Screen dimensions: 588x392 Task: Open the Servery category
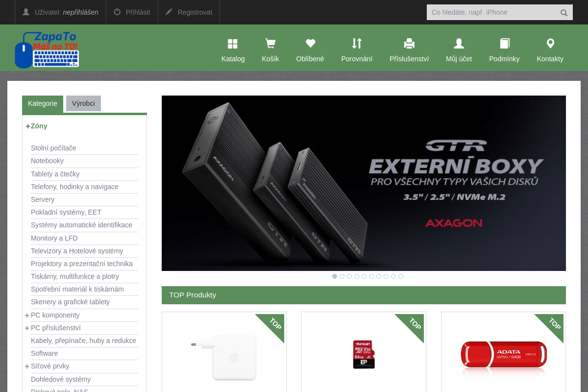point(43,199)
